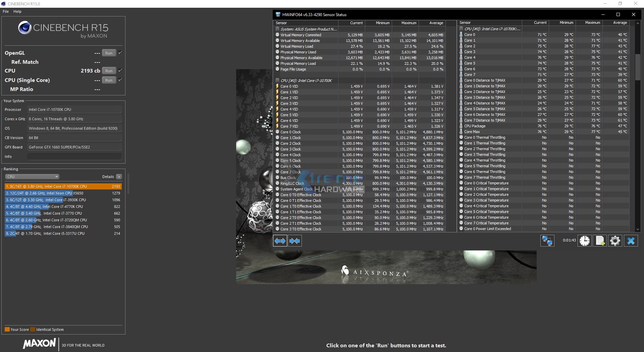Open the File menu

6,11
